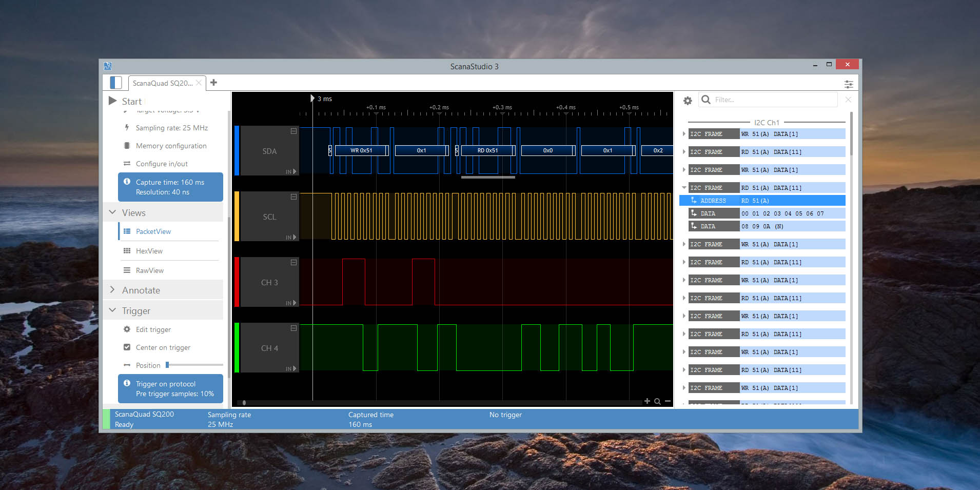Open PacketView display mode
The height and width of the screenshot is (490, 980).
(153, 231)
